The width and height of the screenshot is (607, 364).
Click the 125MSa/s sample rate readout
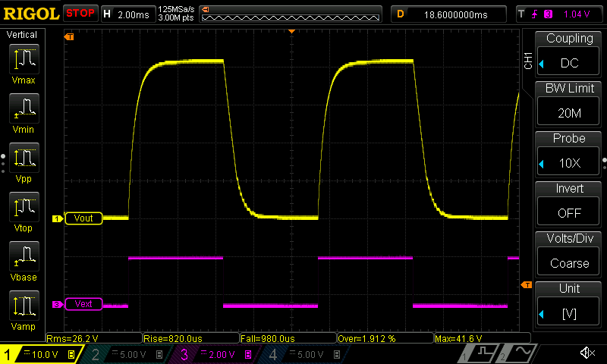(x=176, y=10)
